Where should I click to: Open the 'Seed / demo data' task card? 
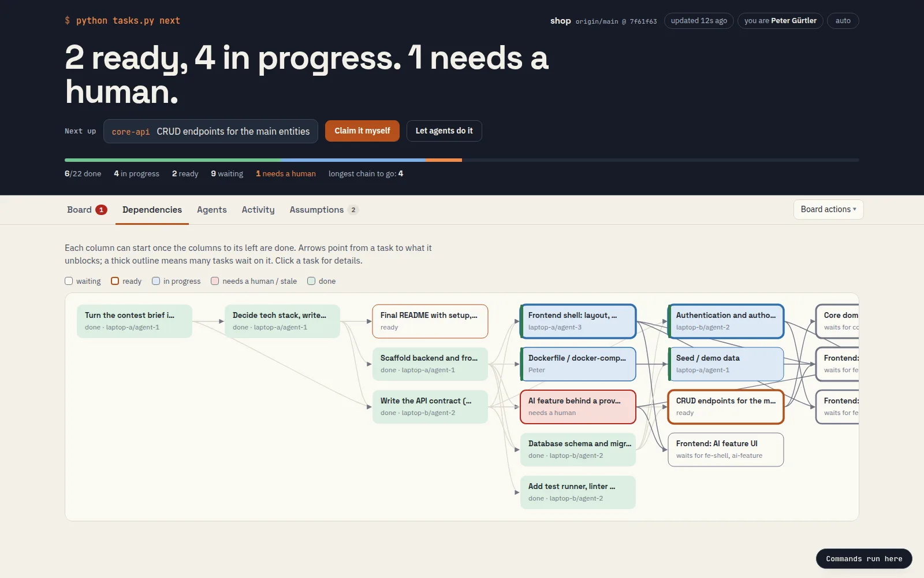(726, 364)
